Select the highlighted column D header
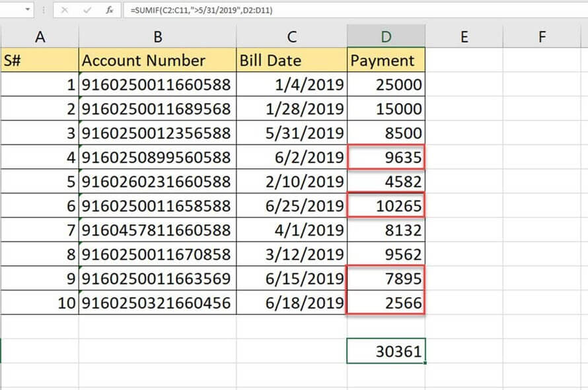Viewport: 588px width, 390px height. pyautogui.click(x=386, y=37)
